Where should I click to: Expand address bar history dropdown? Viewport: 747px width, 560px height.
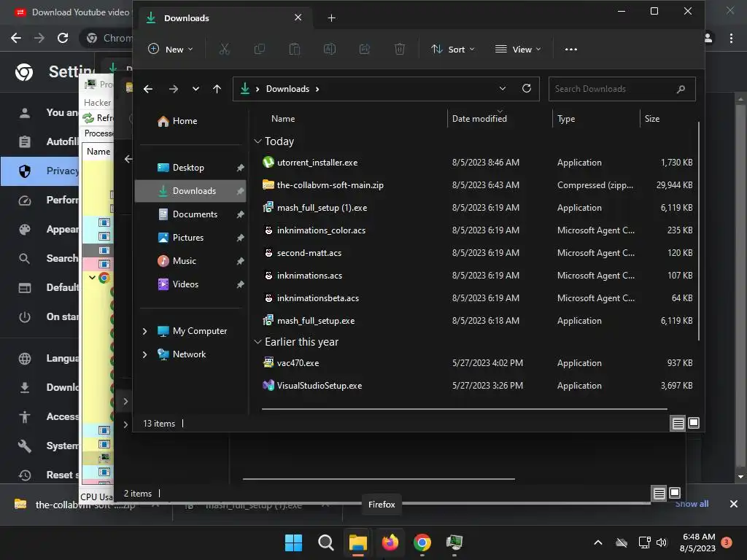[502, 88]
